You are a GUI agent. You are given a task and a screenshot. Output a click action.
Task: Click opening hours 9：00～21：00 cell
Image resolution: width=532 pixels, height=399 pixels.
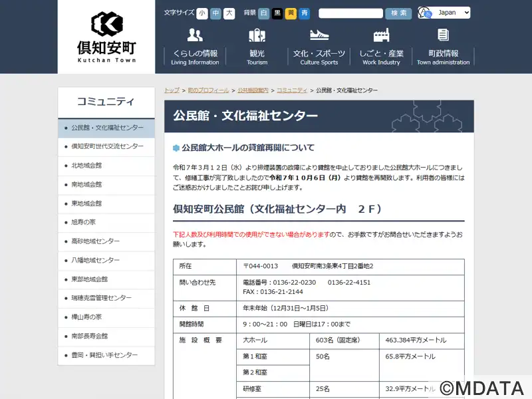[350, 325]
